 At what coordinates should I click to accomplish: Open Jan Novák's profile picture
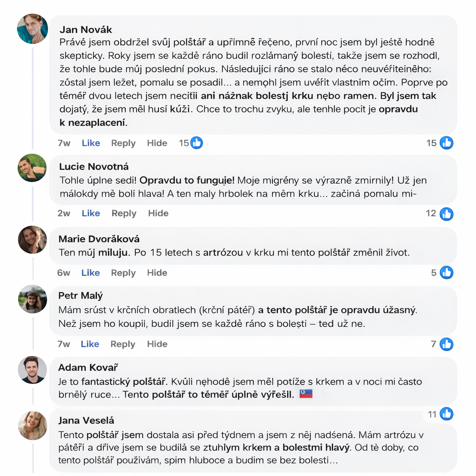[33, 29]
